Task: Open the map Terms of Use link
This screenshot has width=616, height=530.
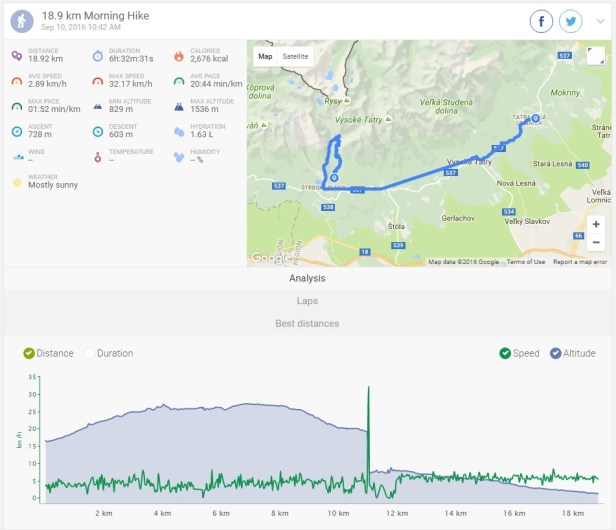Action: point(525,262)
